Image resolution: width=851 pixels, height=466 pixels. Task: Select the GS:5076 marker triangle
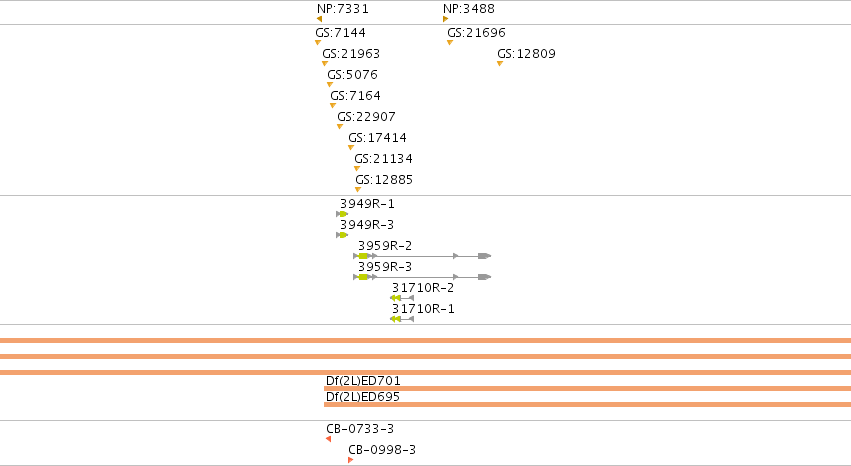pos(330,85)
